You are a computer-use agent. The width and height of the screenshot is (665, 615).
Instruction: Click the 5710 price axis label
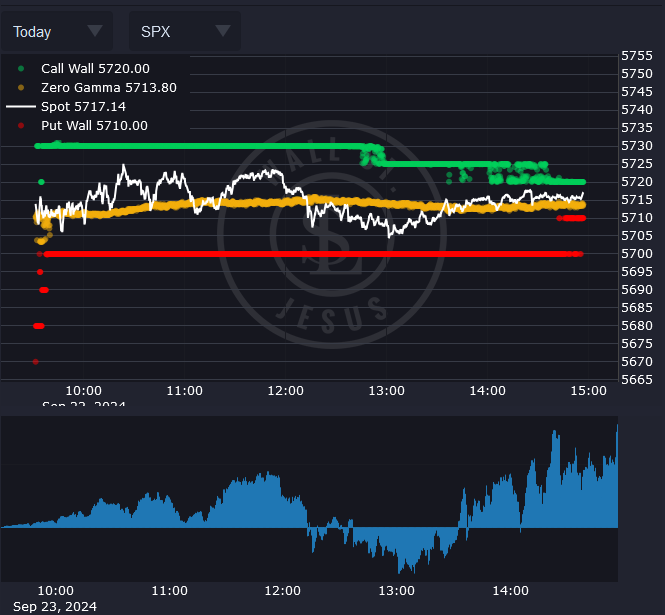click(637, 218)
